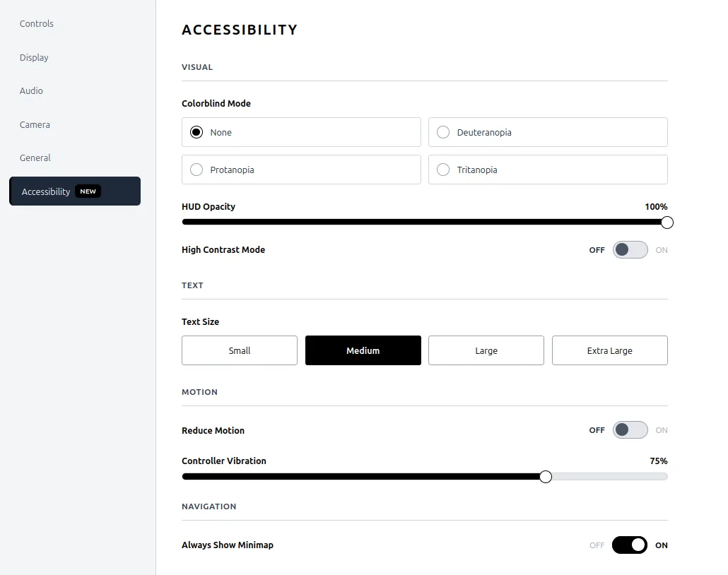This screenshot has height=575, width=728.
Task: Click the VISUAL section header
Action: click(197, 67)
